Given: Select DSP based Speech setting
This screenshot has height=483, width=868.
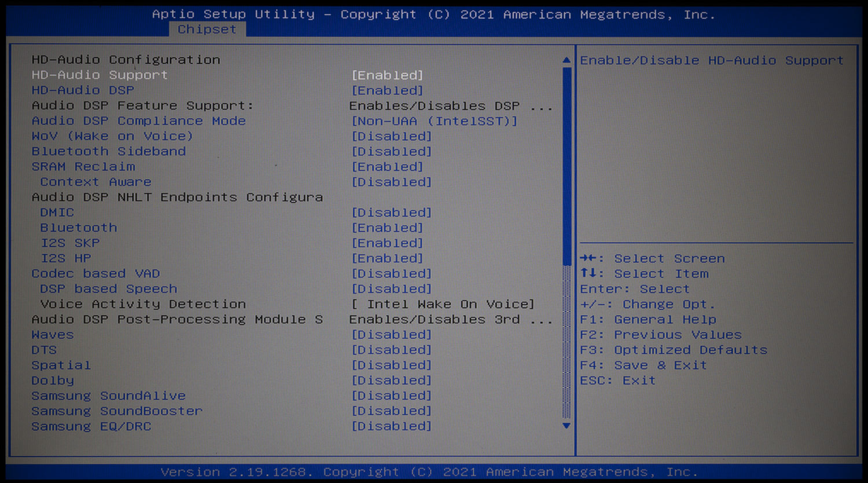Looking at the screenshot, I should (x=109, y=288).
